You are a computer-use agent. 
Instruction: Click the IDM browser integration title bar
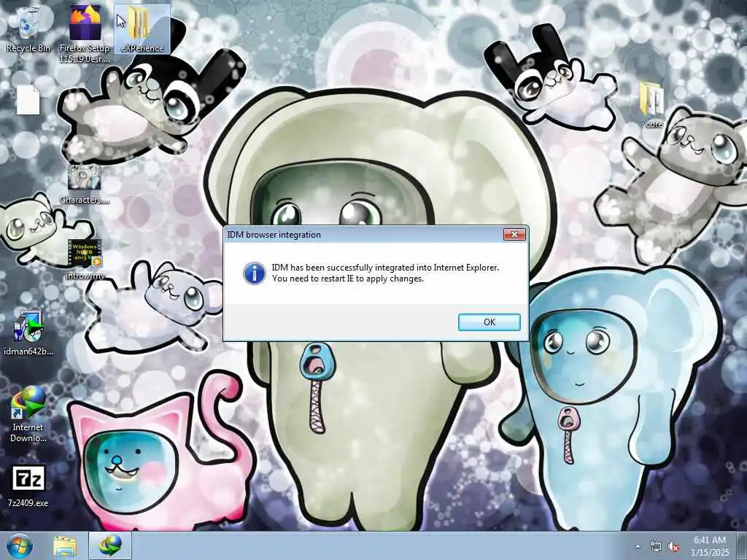click(365, 234)
